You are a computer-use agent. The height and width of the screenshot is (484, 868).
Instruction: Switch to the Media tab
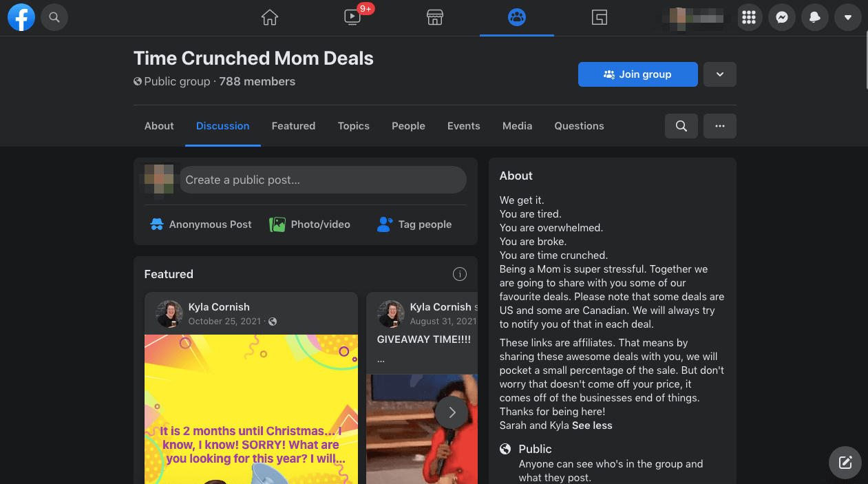[518, 126]
